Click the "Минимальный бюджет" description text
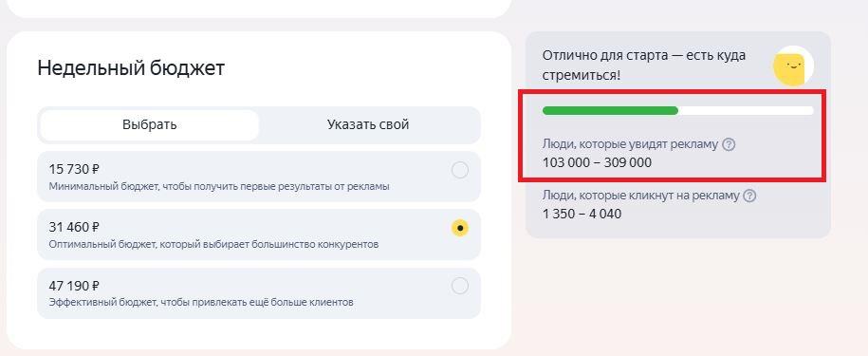Screen dimensions: 868x356 point(219,187)
